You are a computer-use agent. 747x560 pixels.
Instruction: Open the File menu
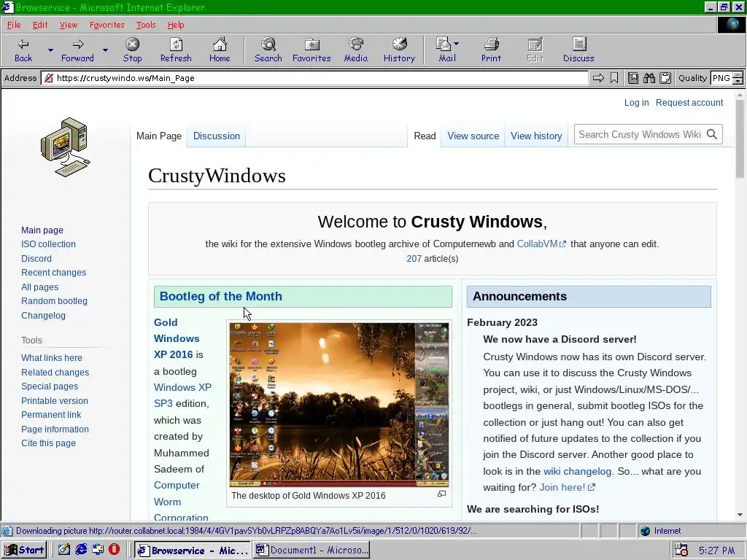pyautogui.click(x=14, y=25)
